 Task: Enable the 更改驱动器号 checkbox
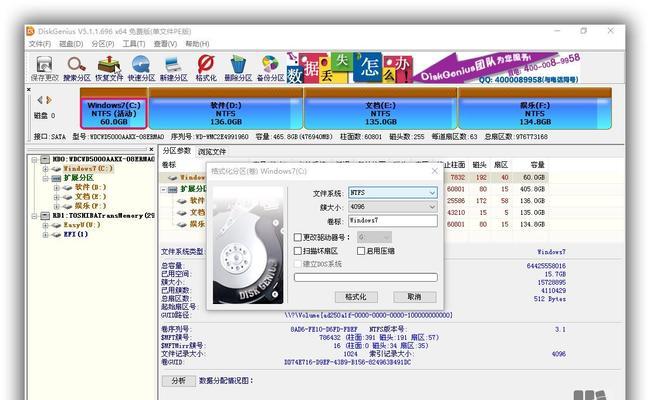(x=297, y=237)
